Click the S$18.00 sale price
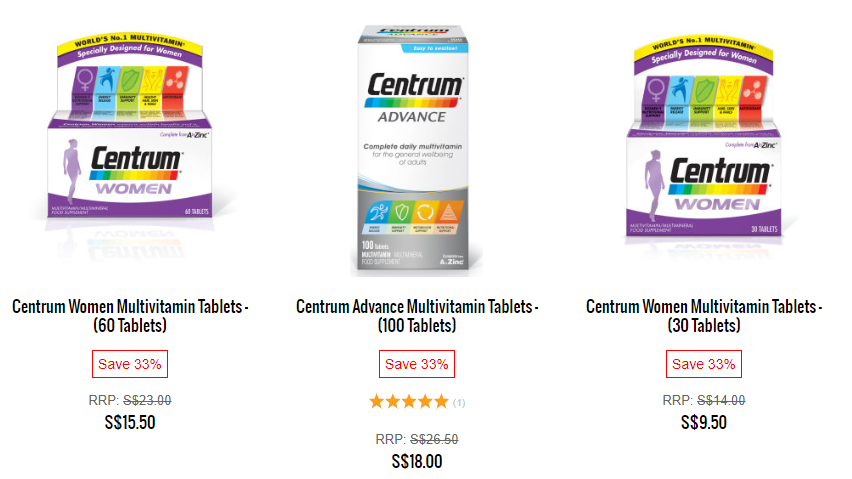Image resolution: width=852 pixels, height=479 pixels. click(x=417, y=461)
